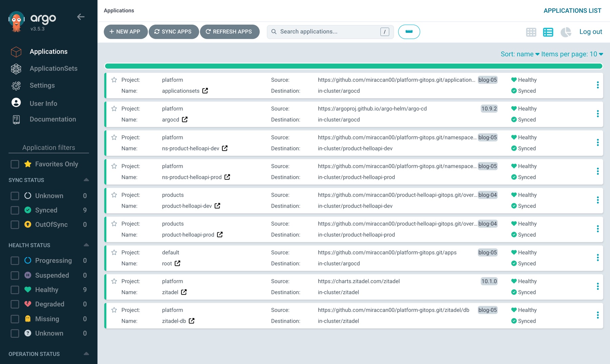Collapse the OPERATION STATUS section
The height and width of the screenshot is (364, 610).
point(86,354)
